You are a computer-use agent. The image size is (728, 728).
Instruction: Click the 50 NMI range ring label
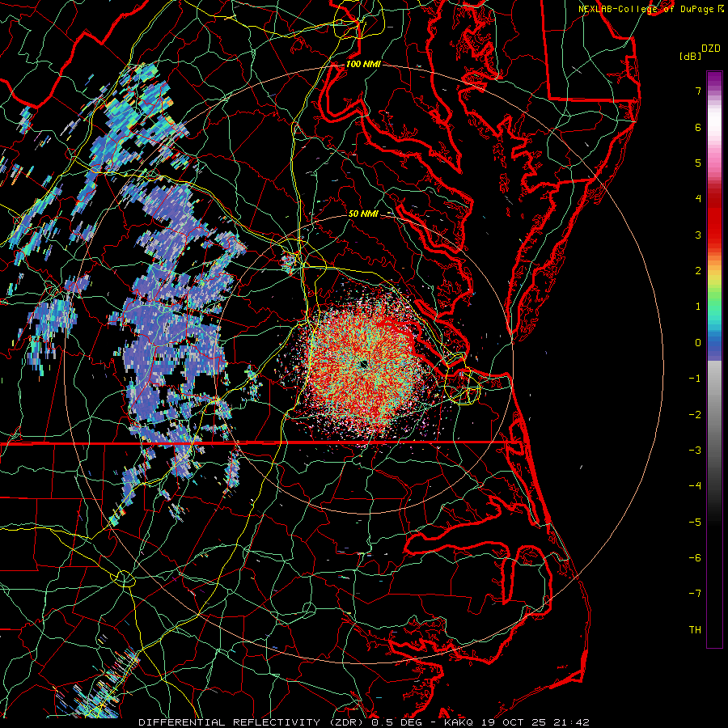(x=363, y=214)
